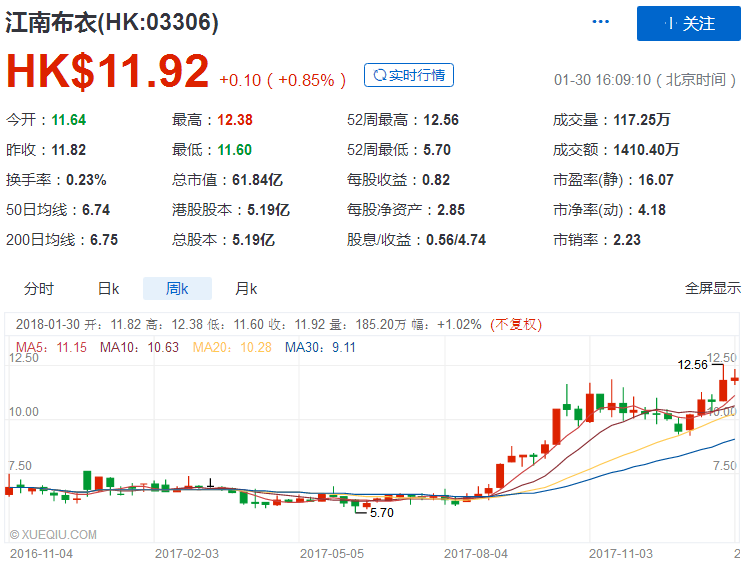Click the 总股本 value 5.19亿

click(253, 240)
